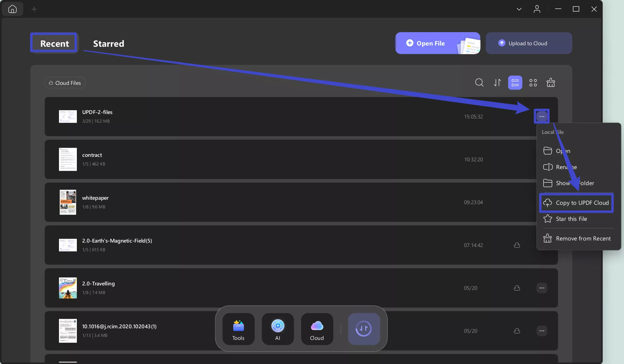Image resolution: width=624 pixels, height=364 pixels.
Task: Click the recent history clock icon
Action: (364, 329)
